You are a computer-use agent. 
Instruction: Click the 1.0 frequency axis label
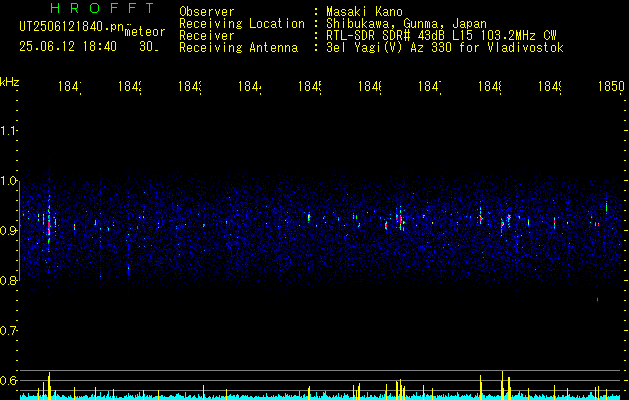pyautogui.click(x=8, y=181)
